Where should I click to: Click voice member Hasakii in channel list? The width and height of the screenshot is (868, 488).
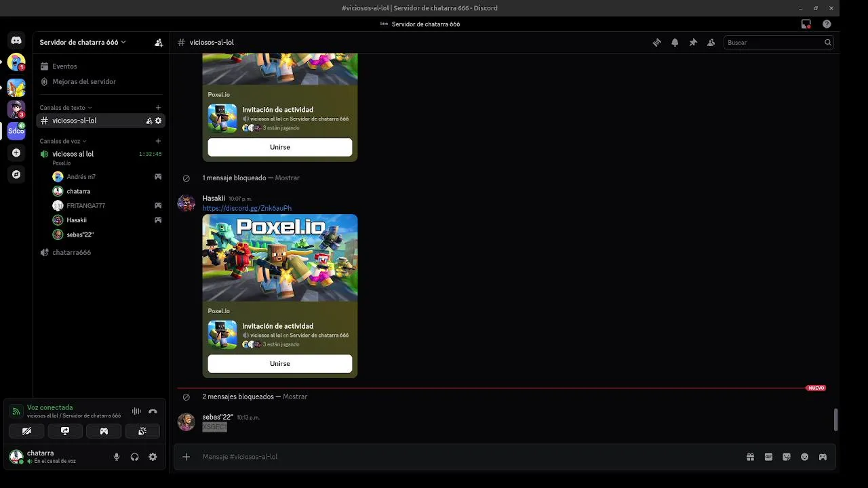tap(107, 220)
